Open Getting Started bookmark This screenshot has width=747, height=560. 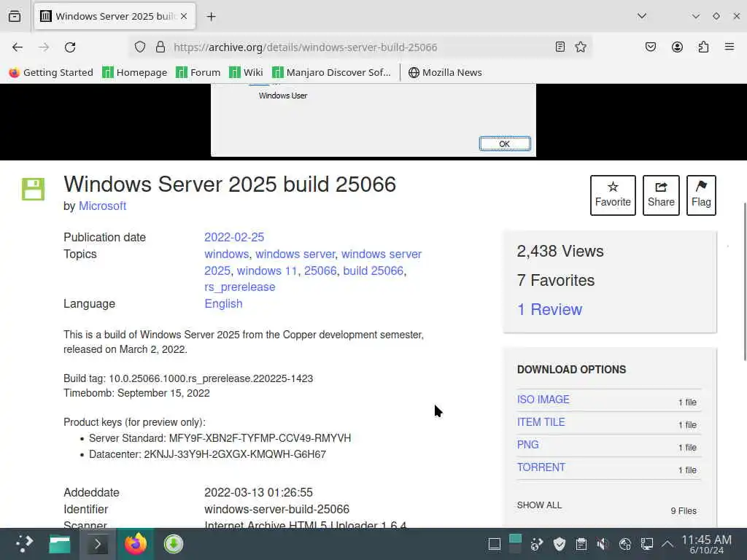tap(52, 72)
